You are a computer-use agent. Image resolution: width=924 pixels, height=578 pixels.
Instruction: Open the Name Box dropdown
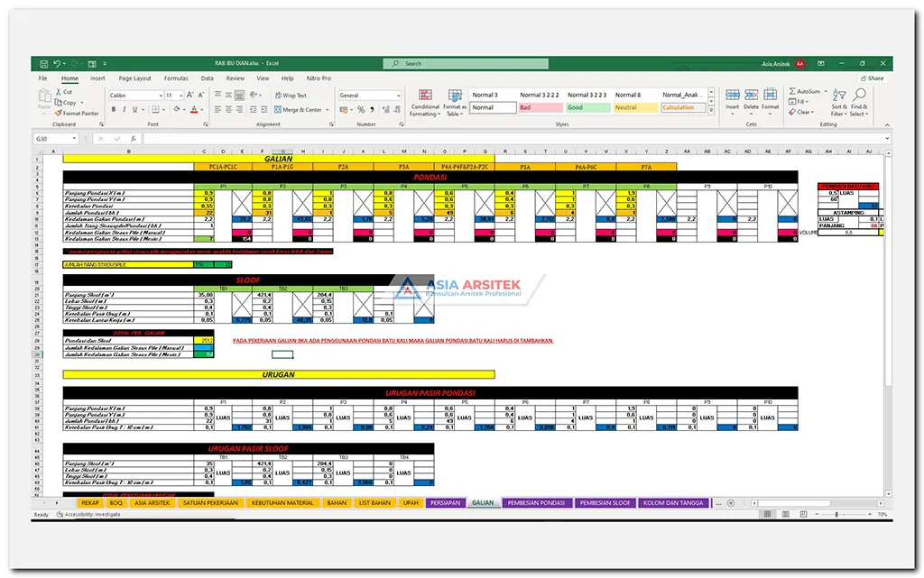pyautogui.click(x=74, y=138)
